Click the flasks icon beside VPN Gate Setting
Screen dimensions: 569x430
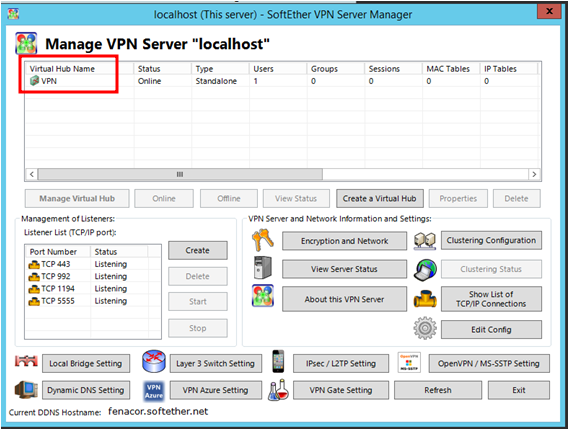coord(278,390)
